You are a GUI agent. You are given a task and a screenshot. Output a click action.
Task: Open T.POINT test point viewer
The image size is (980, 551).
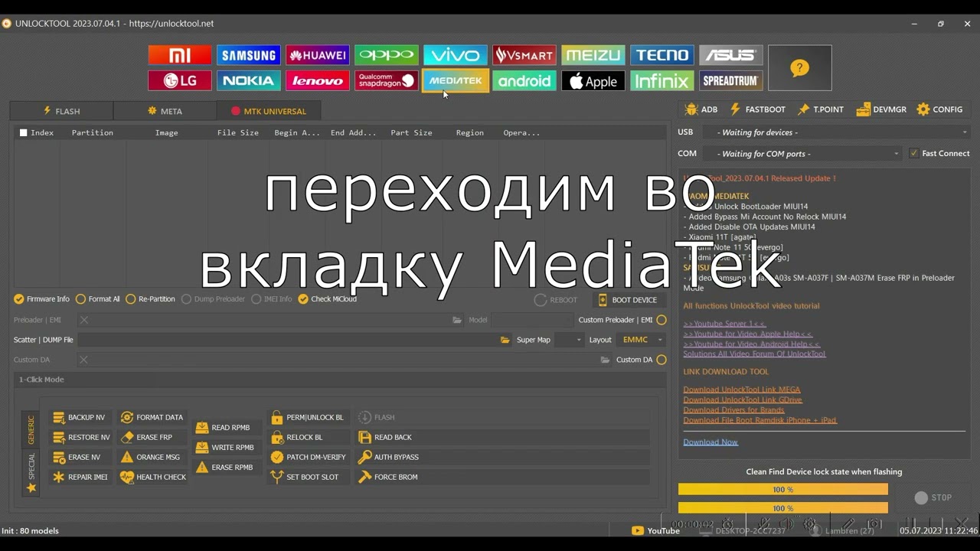tap(820, 109)
